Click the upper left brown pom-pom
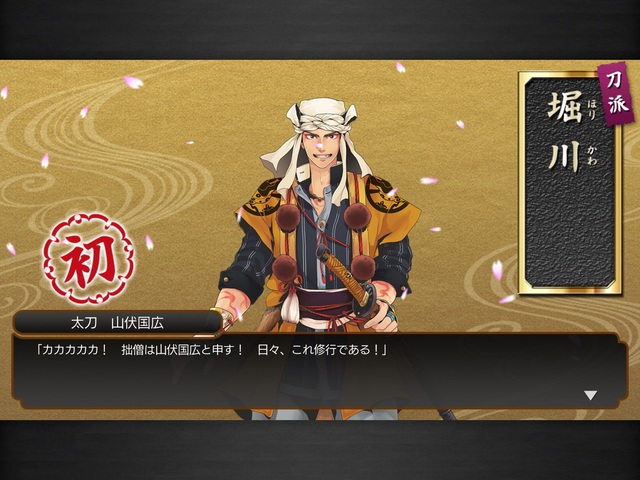This screenshot has width=640, height=480. coord(289,215)
